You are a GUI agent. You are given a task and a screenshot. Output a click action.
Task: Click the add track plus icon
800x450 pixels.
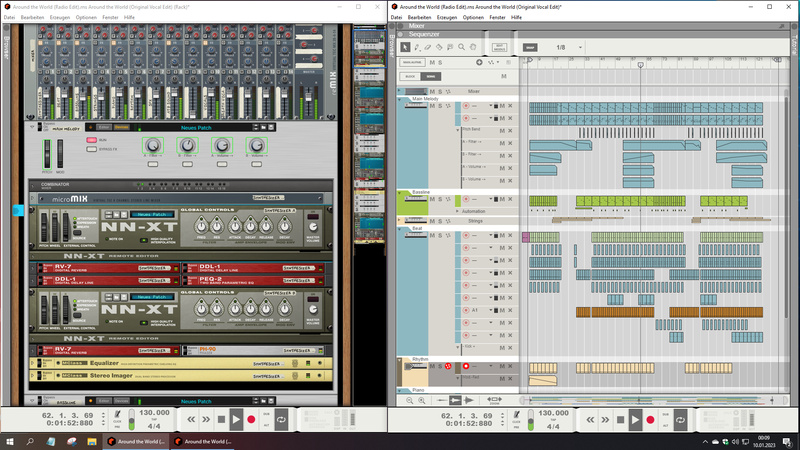coord(479,62)
